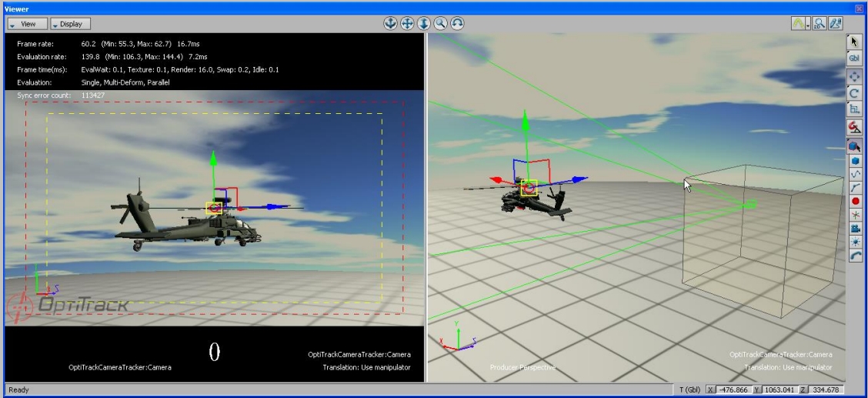Viewport: 868px width, 398px height.
Task: Click the X translation value field
Action: click(x=733, y=390)
